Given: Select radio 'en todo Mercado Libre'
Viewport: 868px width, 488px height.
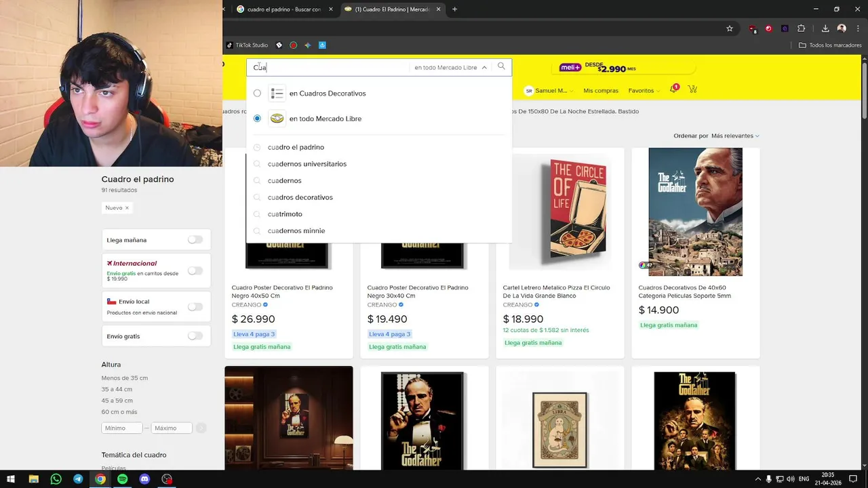Looking at the screenshot, I should pyautogui.click(x=257, y=119).
